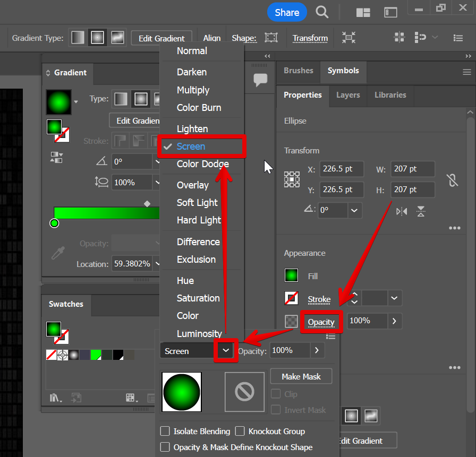The height and width of the screenshot is (457, 476).
Task: Select the linear gradient type icon
Action: [79, 38]
